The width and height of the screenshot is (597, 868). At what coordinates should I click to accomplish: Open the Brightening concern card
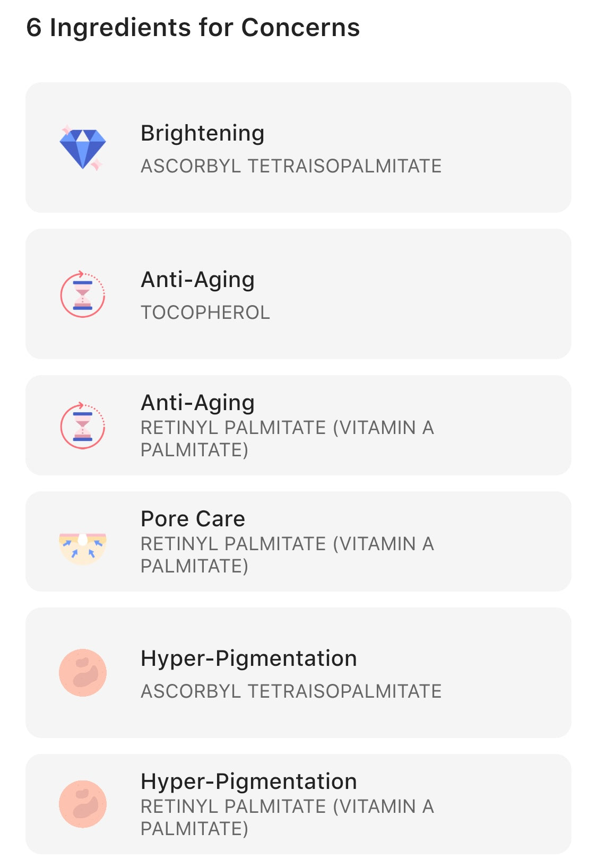(298, 147)
